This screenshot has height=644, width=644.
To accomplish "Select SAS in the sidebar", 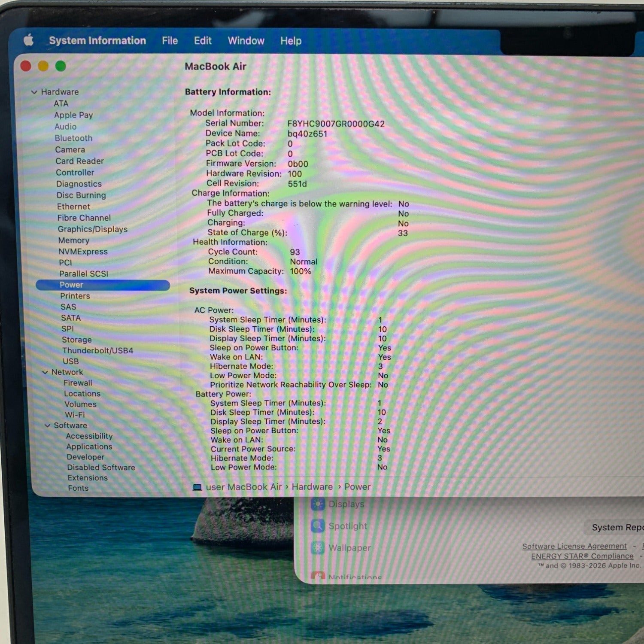I will [68, 307].
